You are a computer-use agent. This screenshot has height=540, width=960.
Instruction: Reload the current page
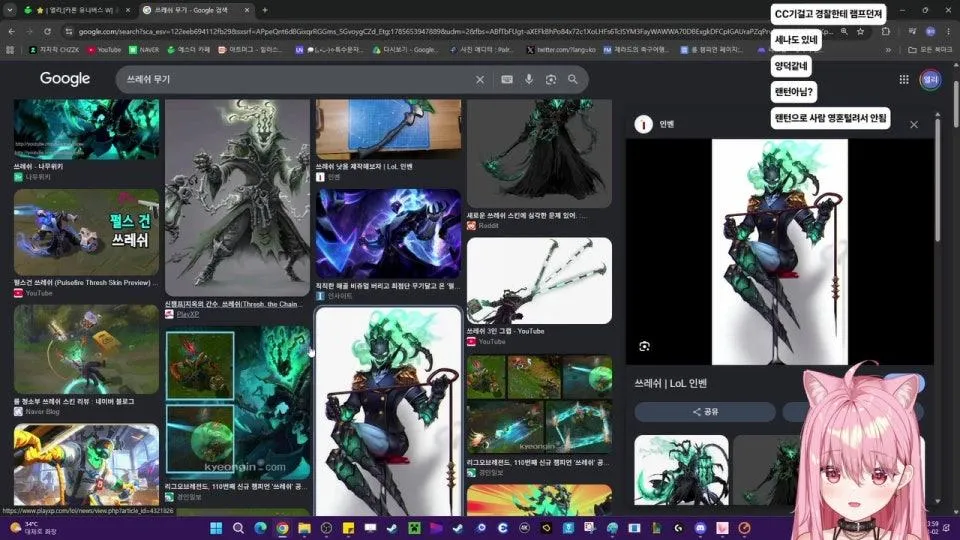click(47, 31)
